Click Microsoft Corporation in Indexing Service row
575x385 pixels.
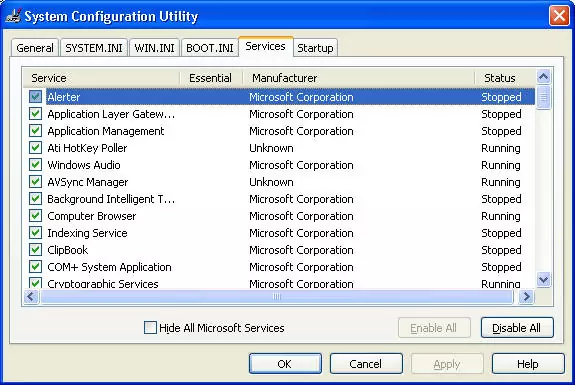click(301, 233)
